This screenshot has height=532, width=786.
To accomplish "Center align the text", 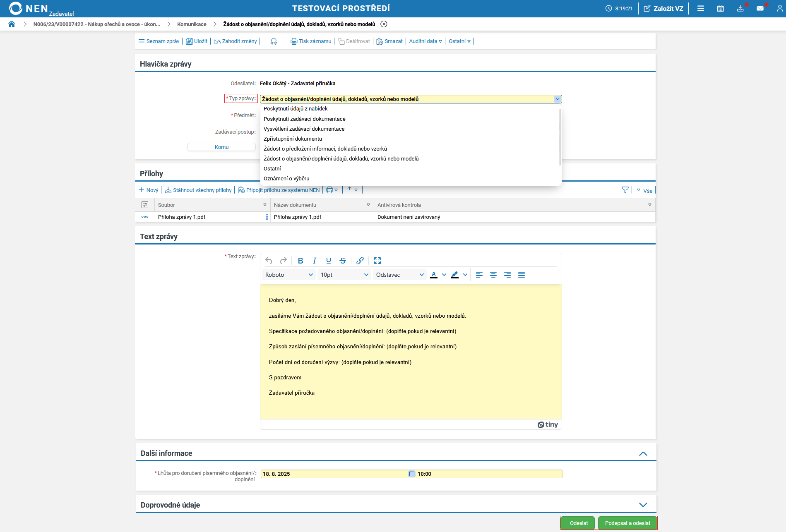I will pos(493,275).
